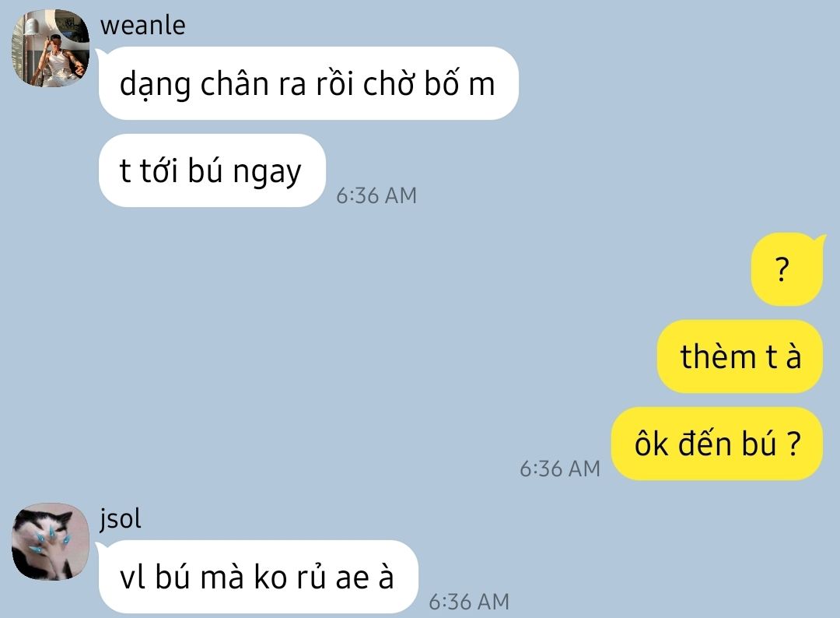Tap the timestamp beside "ôk đến bú ?"
Image resolution: width=840 pixels, height=618 pixels.
click(560, 469)
